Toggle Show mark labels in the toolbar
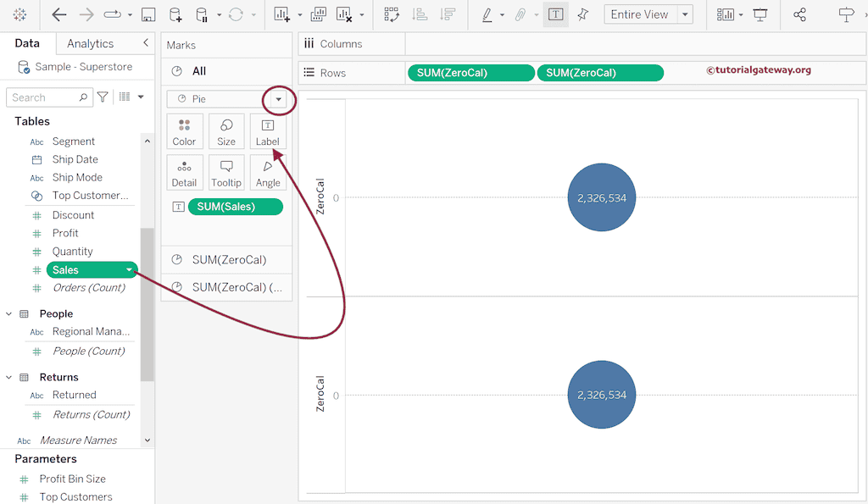 click(555, 14)
